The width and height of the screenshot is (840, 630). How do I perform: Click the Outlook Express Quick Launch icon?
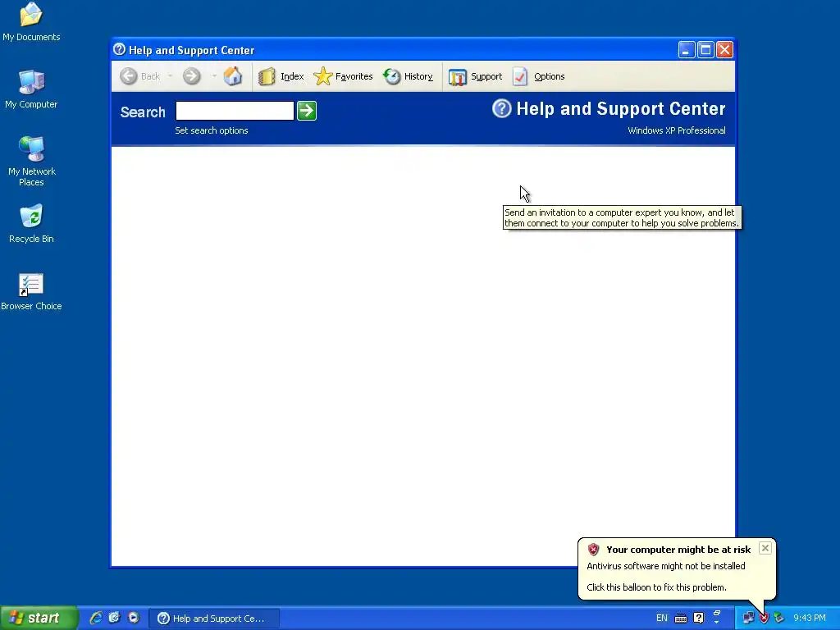point(114,618)
